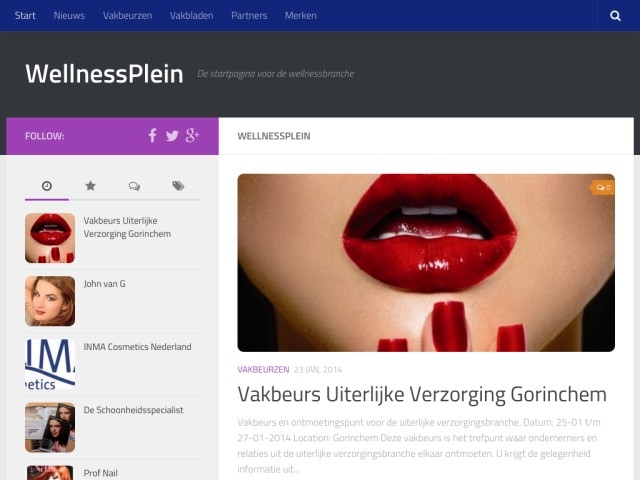Screen dimensions: 640x480
Task: Follow via the Twitter bird icon
Action: 172,136
